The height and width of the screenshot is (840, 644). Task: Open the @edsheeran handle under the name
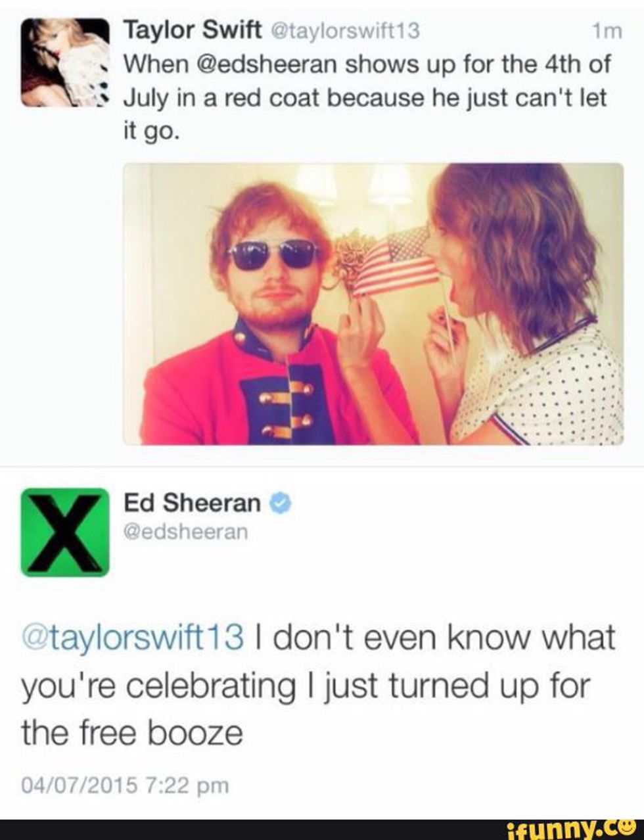pyautogui.click(x=186, y=531)
